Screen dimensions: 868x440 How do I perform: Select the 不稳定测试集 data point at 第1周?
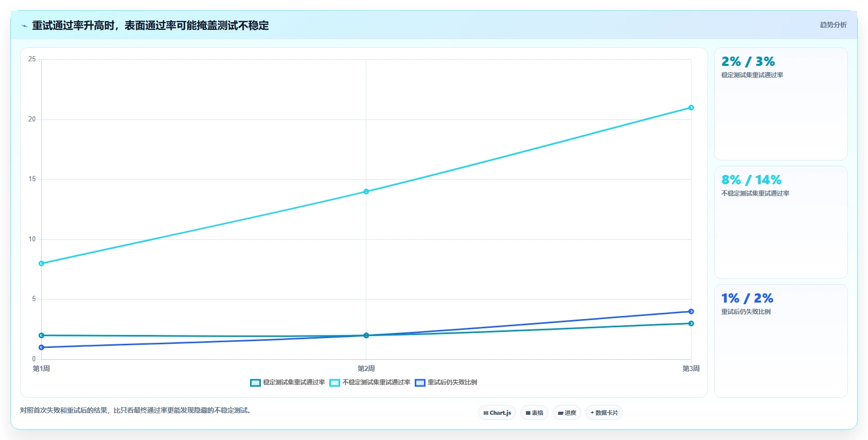[x=42, y=263]
